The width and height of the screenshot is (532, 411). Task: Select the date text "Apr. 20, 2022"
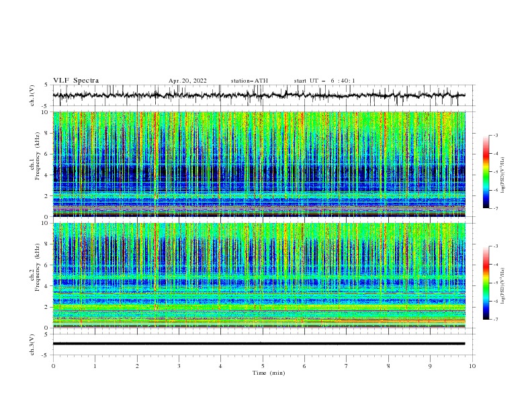click(x=187, y=81)
